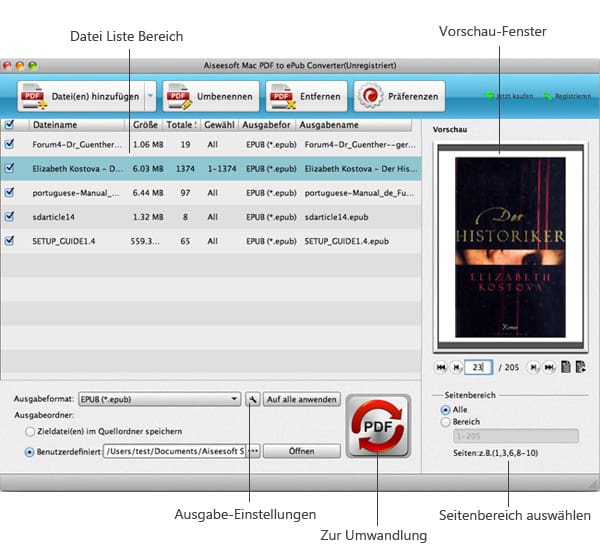Uncheck the sdarticle14 file checkbox
600x550 pixels.
[10, 216]
